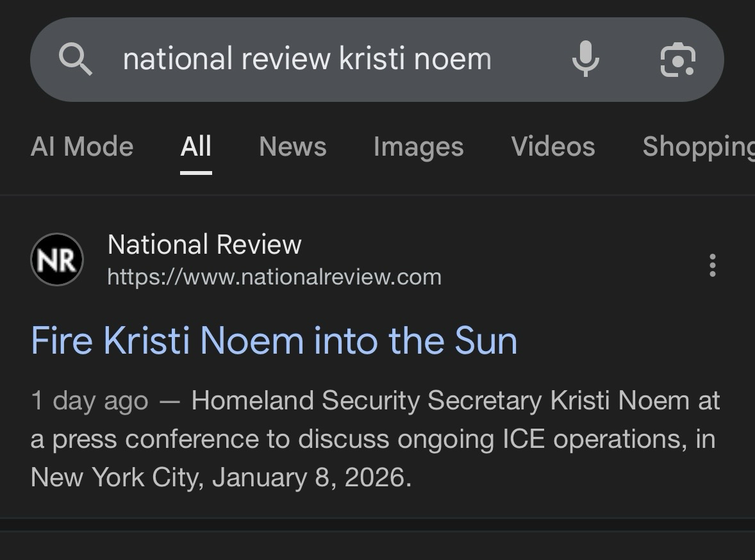Focus the search query text field

pos(306,59)
